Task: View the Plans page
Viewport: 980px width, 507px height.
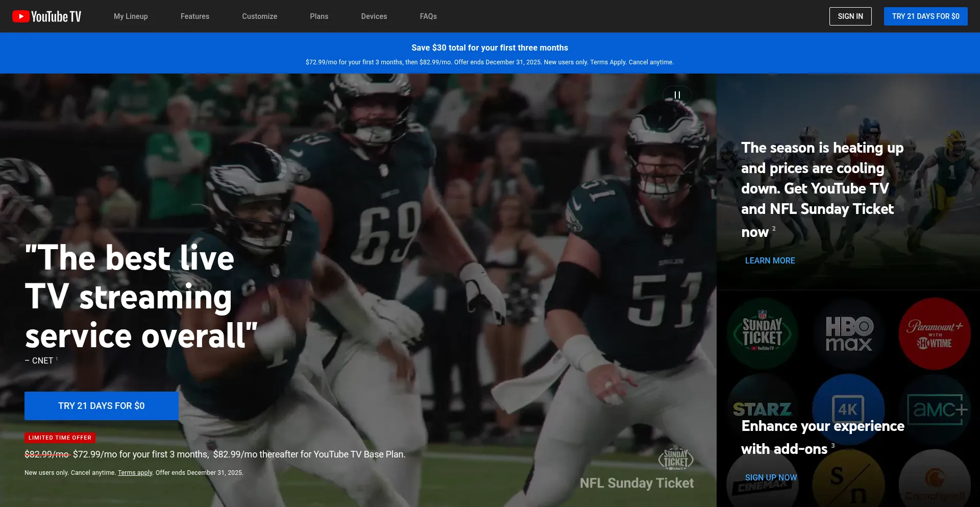Action: pos(319,16)
